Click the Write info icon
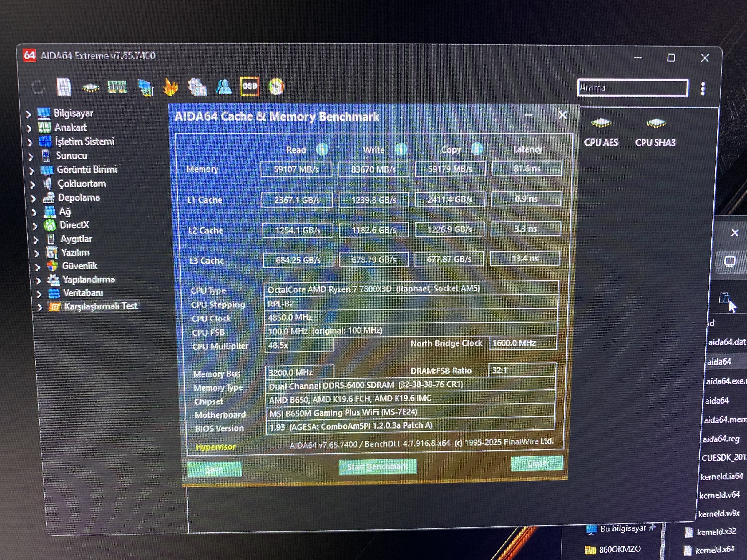Viewport: 747px width, 560px height. click(x=401, y=149)
